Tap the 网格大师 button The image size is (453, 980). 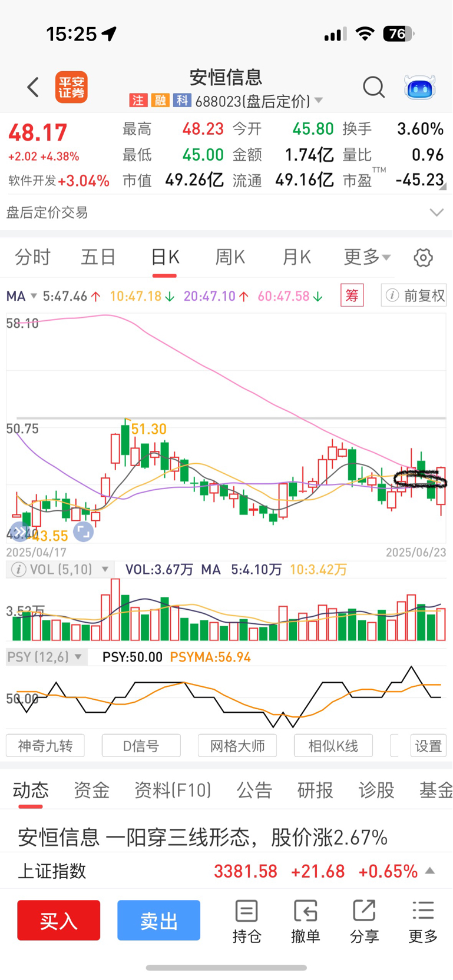point(237,746)
